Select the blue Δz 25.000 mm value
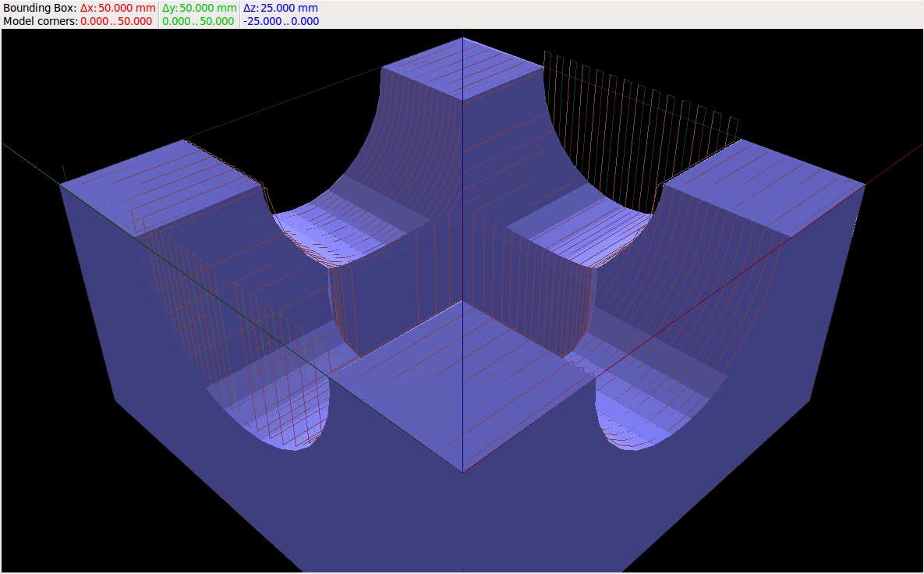Viewport: 924px width, 574px height. 281,8
